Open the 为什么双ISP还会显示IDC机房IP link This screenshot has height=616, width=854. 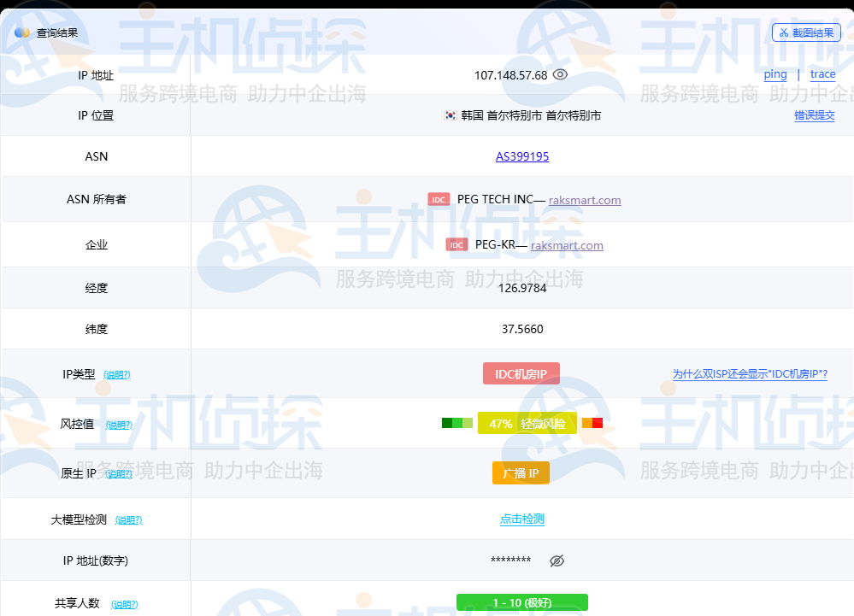click(x=750, y=373)
